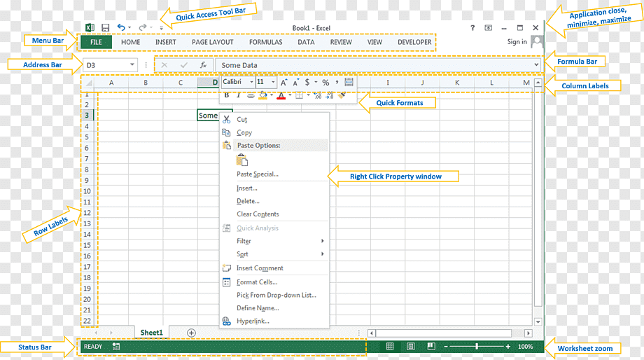This screenshot has width=644, height=360.
Task: Apply the yellow Fill Color bucket
Action: point(263,95)
